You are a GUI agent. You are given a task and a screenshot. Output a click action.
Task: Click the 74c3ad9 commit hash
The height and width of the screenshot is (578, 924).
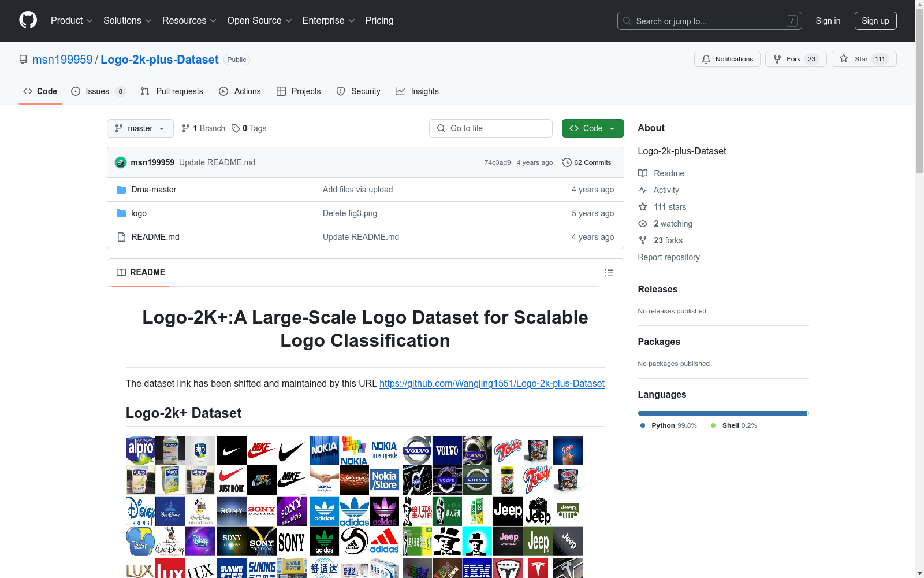click(x=497, y=162)
